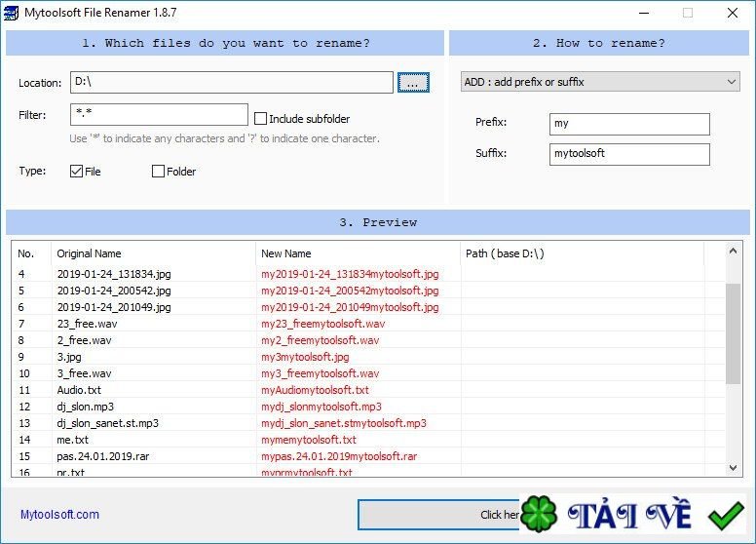Select original file 3_free.wav
Screen dimensions: 756x544
point(84,373)
